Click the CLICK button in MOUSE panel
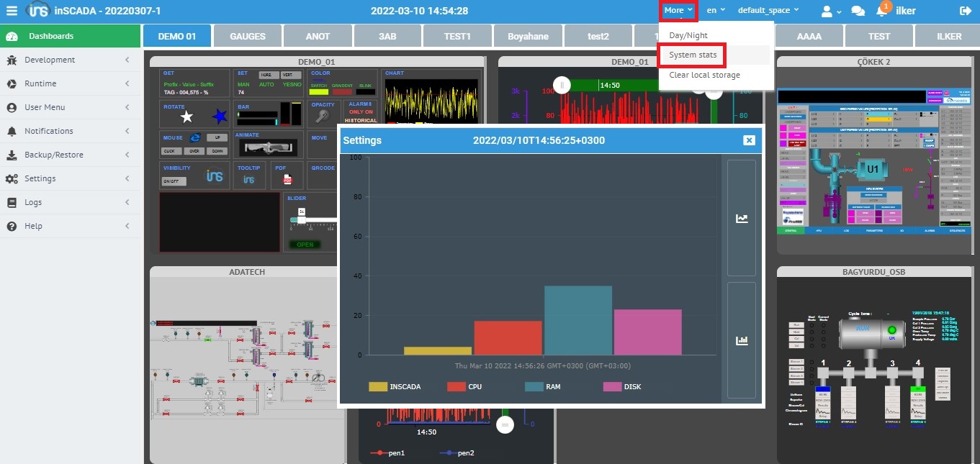This screenshot has width=980, height=464. pos(171,151)
